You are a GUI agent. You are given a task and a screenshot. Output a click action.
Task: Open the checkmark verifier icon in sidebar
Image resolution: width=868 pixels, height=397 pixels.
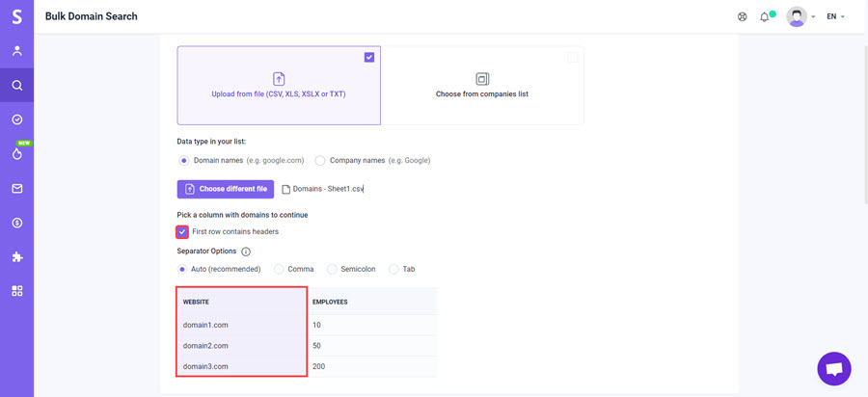click(x=16, y=119)
